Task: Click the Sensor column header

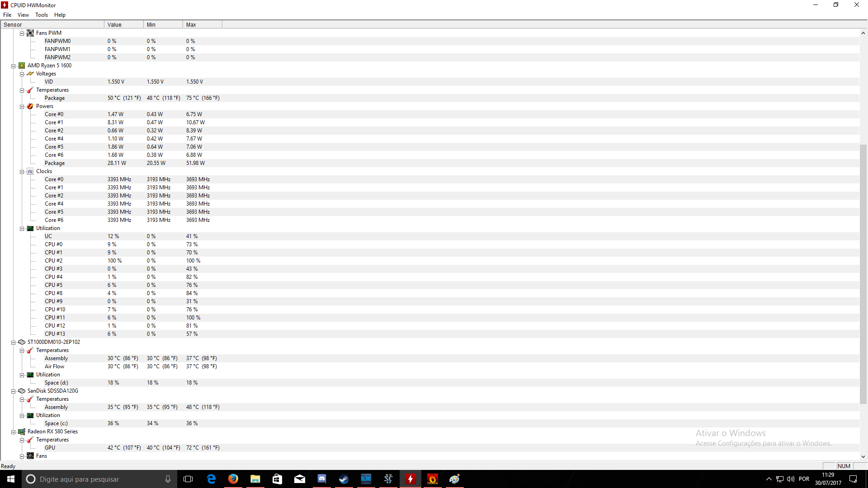Action: tap(52, 25)
